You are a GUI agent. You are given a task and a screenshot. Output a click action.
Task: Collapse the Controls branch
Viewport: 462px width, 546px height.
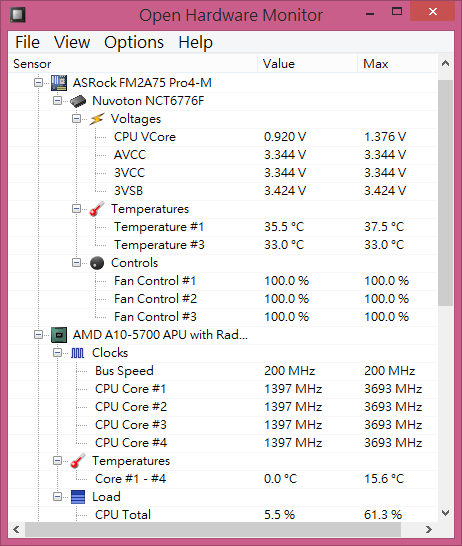(x=76, y=263)
